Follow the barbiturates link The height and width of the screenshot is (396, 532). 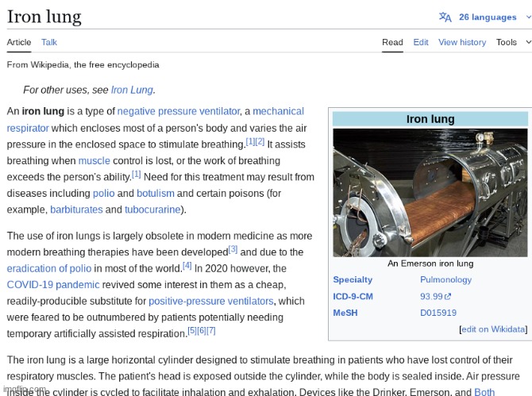tap(76, 210)
